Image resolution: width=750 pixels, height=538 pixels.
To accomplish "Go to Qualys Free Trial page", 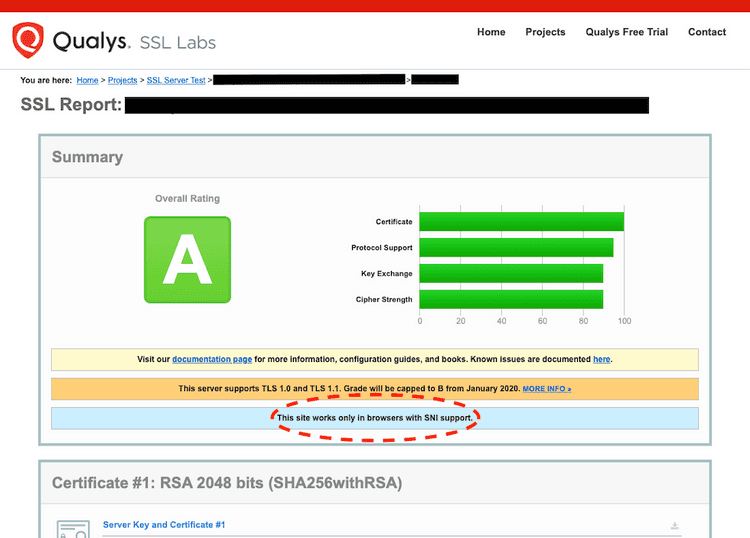I will coord(626,32).
